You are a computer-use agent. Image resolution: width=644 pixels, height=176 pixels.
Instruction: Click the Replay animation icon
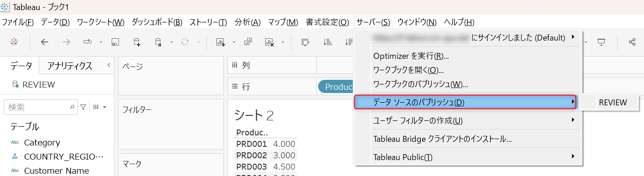pyautogui.click(x=88, y=42)
